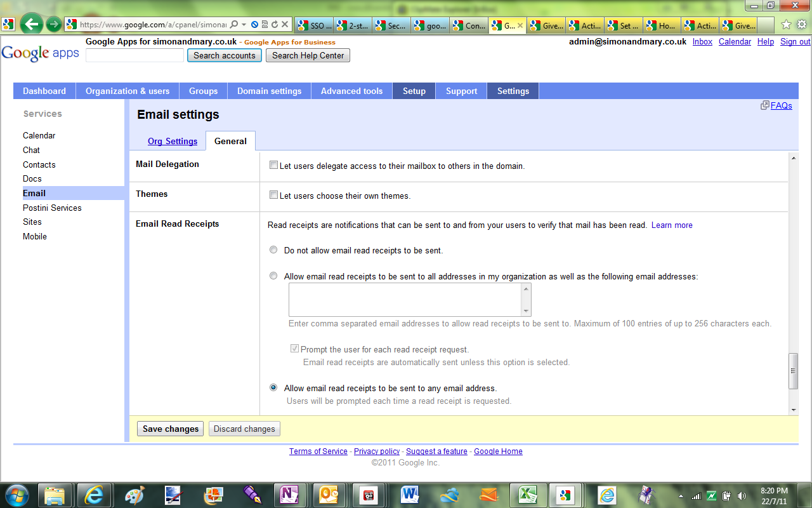Click the Google Apps search text field
The image size is (812, 508).
tap(134, 55)
